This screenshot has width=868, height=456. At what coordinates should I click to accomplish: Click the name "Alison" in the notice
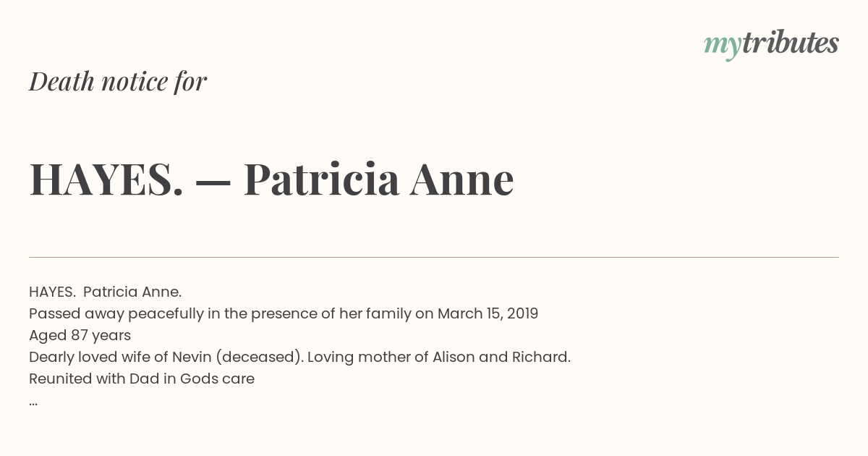click(454, 358)
